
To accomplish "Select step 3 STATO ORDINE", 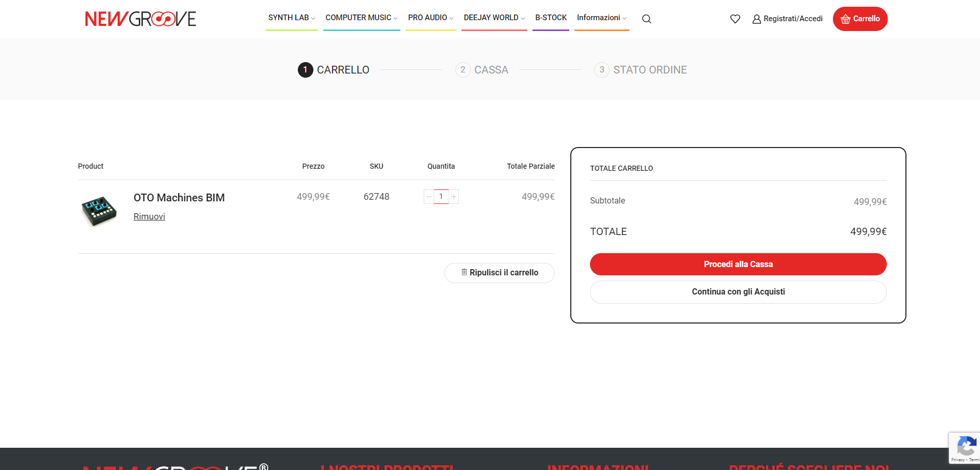I will (x=640, y=70).
